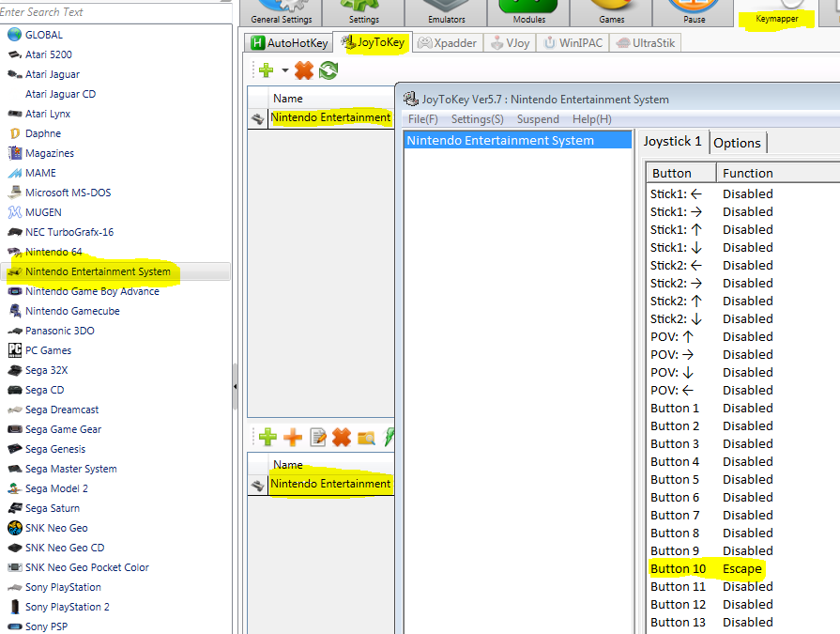Open the dropdown arrow next to the green plus

click(x=285, y=71)
